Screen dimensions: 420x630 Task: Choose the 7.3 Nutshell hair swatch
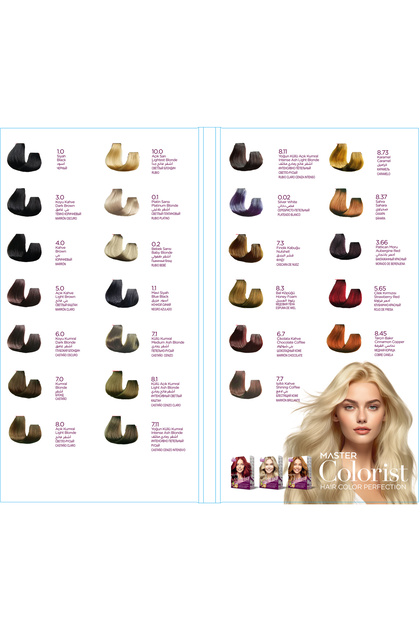pyautogui.click(x=246, y=248)
